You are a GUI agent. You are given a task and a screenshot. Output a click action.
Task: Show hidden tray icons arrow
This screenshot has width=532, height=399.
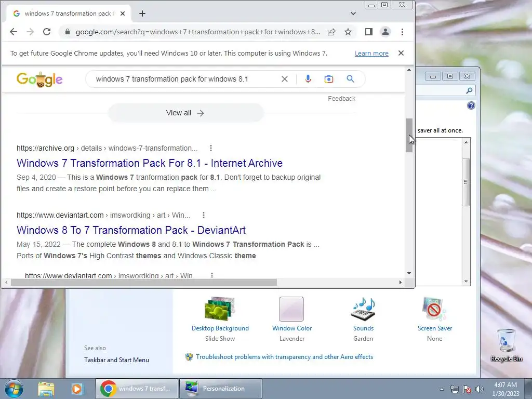click(x=442, y=389)
